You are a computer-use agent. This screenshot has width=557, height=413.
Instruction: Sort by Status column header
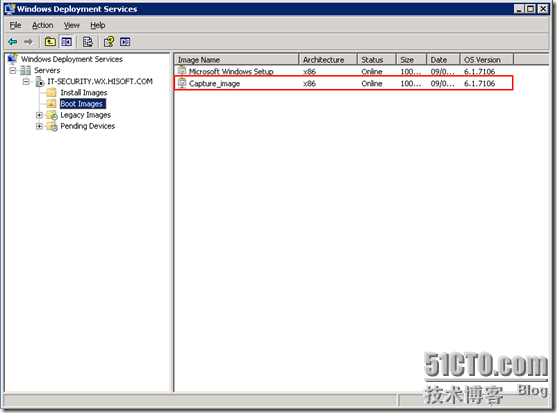[377, 60]
